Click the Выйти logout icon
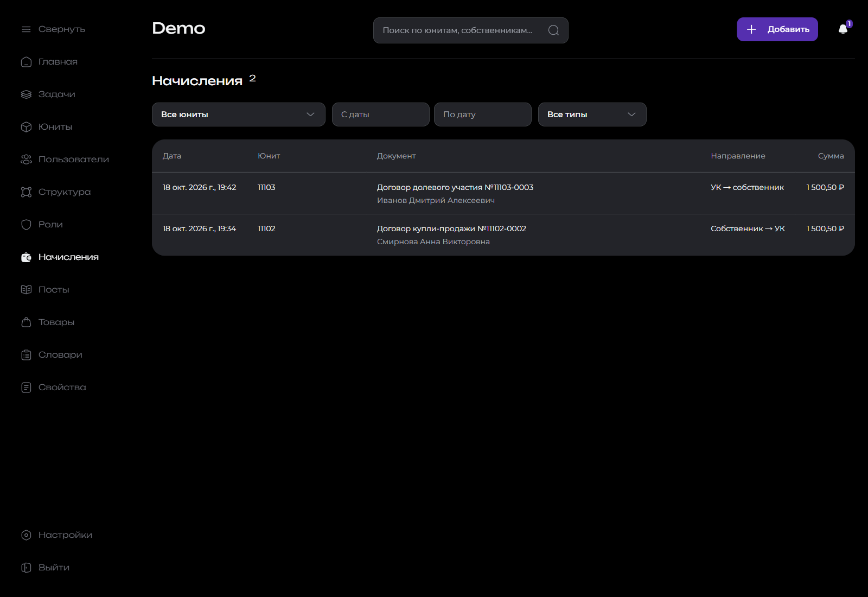Image resolution: width=868 pixels, height=597 pixels. (26, 568)
